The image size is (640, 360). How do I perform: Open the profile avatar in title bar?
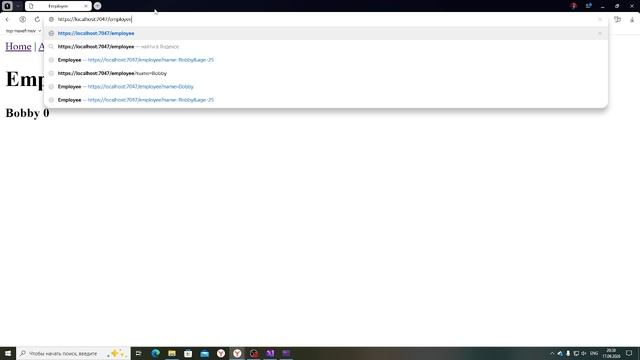(x=573, y=6)
